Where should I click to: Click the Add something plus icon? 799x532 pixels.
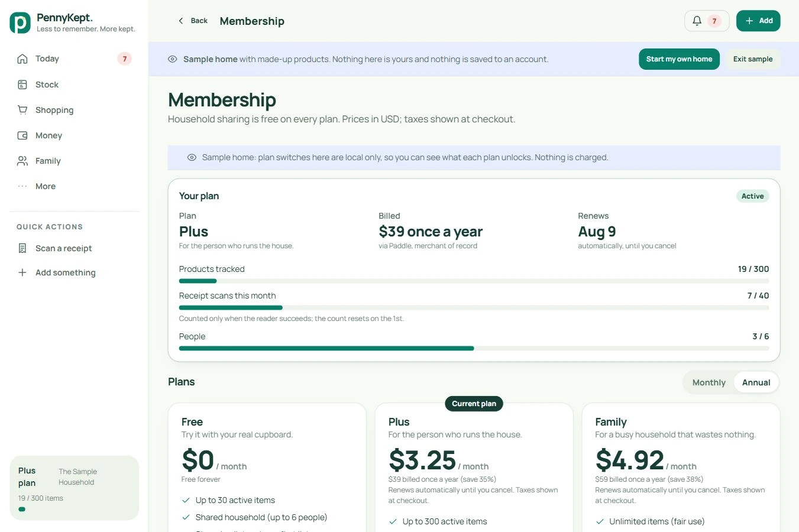pyautogui.click(x=22, y=273)
